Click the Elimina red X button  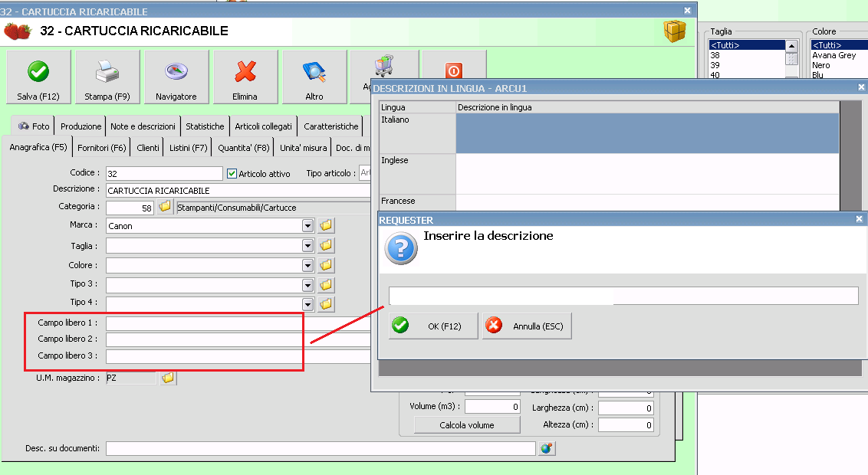pos(245,77)
